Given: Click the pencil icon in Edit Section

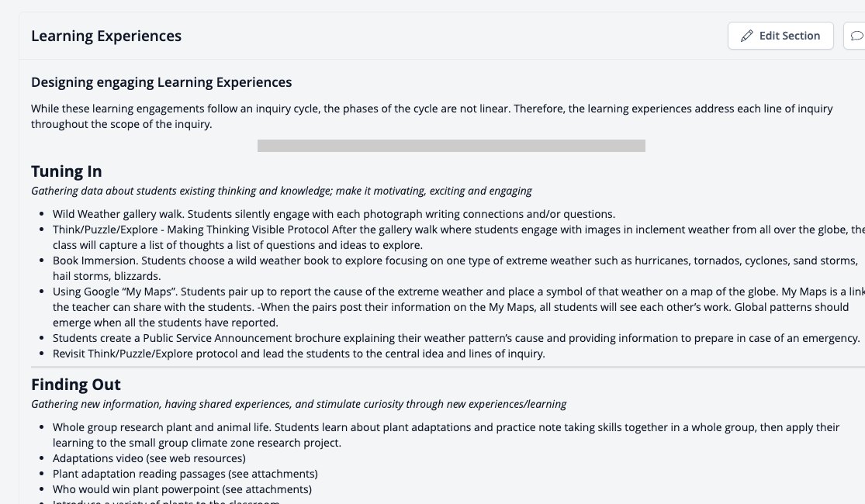Looking at the screenshot, I should 746,36.
